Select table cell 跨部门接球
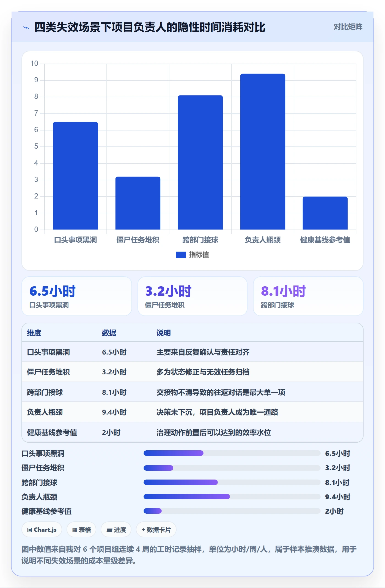This screenshot has width=385, height=588. [x=45, y=393]
